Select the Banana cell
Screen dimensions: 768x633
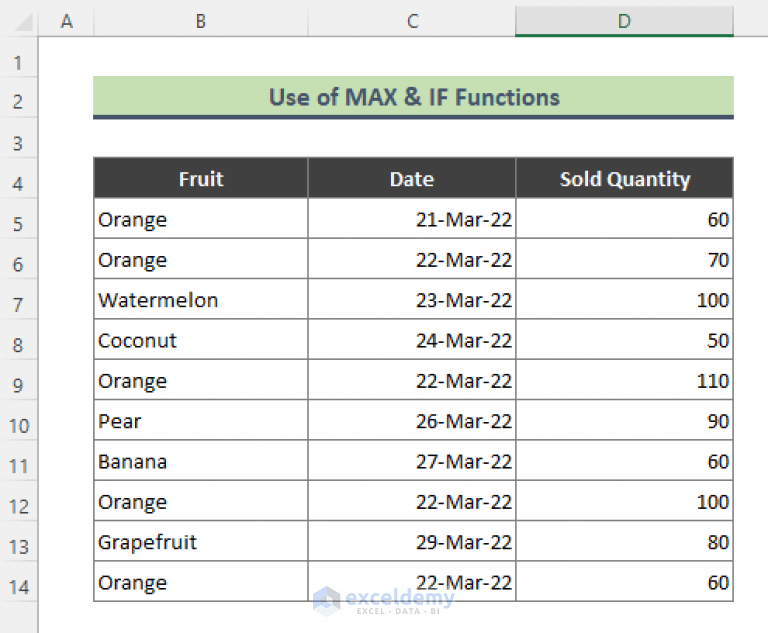point(201,461)
